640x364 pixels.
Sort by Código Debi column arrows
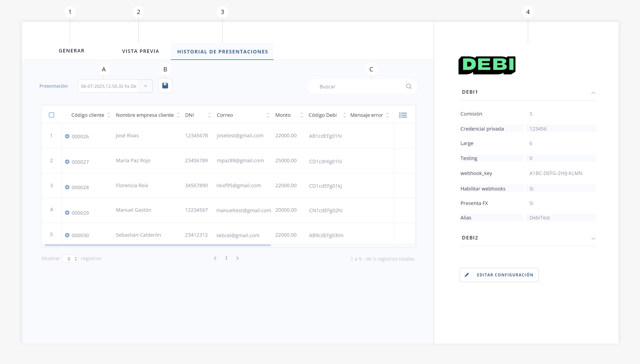(x=344, y=115)
